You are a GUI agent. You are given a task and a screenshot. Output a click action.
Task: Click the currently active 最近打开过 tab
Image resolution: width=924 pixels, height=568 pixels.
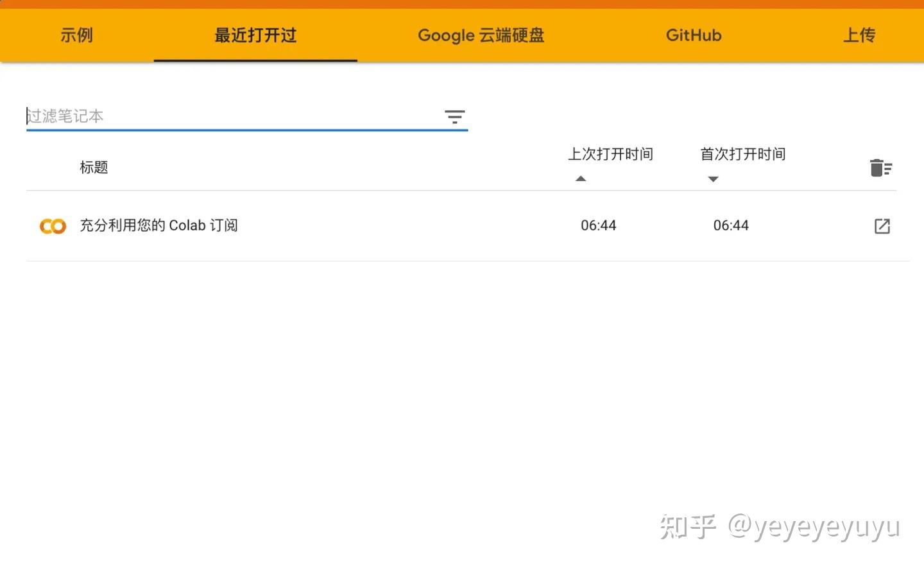point(255,35)
